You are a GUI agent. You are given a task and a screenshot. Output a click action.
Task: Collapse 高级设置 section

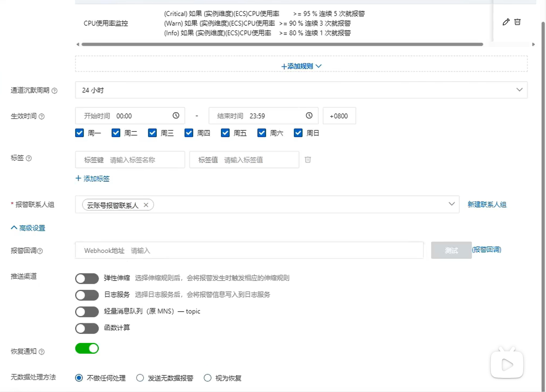[x=28, y=228]
